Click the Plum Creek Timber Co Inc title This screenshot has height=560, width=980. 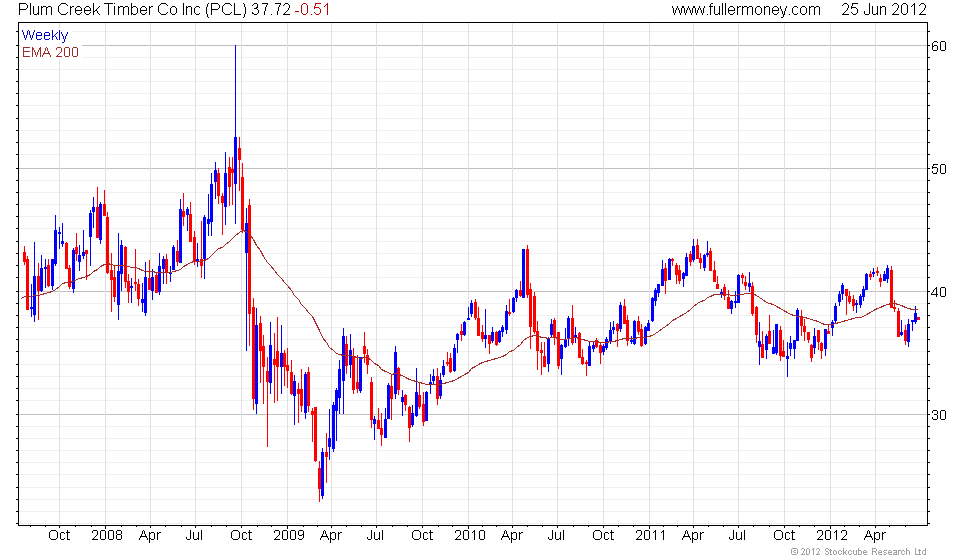click(x=134, y=9)
